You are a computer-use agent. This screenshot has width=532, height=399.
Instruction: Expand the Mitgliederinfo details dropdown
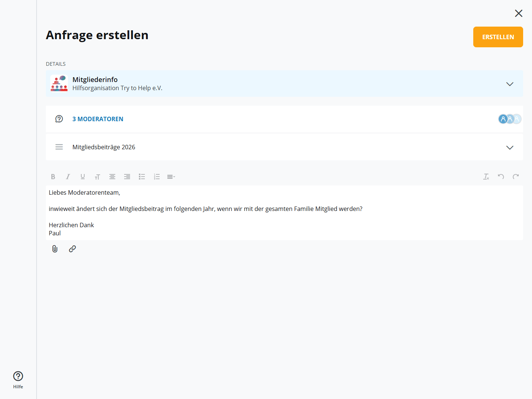(510, 84)
